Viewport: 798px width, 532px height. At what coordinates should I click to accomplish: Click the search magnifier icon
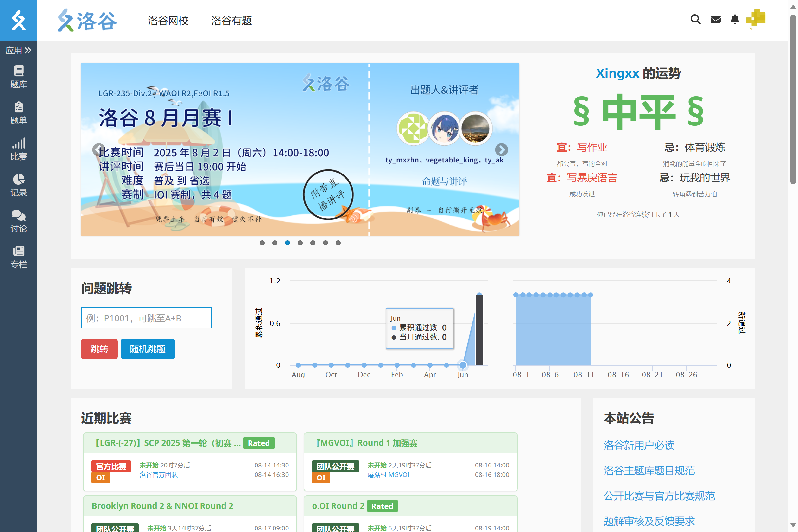[x=695, y=19]
